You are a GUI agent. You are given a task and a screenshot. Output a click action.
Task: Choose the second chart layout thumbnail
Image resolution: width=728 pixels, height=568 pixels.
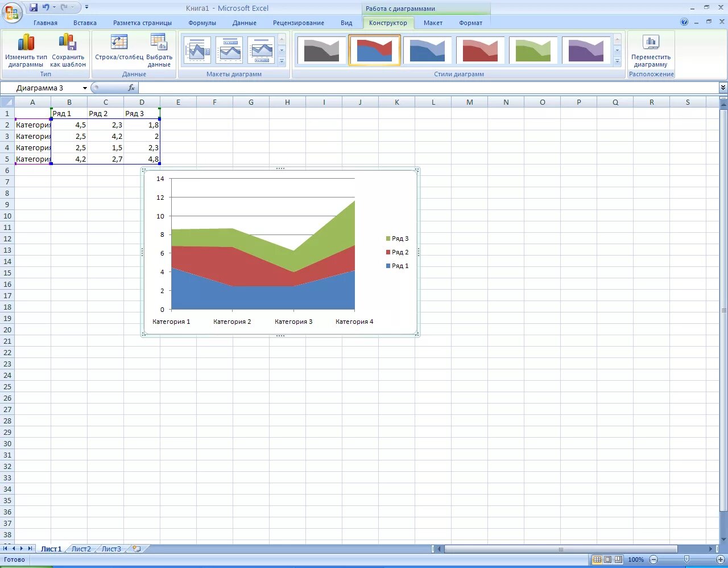pos(229,50)
